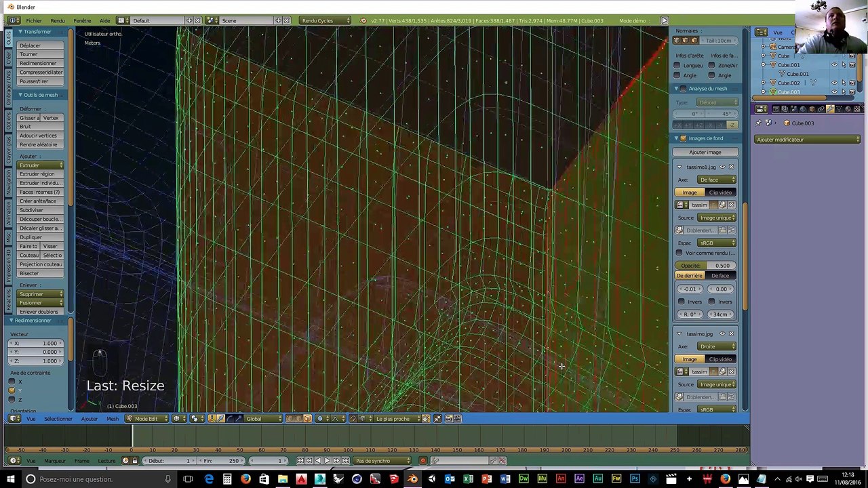The image size is (868, 488).
Task: Select the Modifiers wrench tab in Properties
Action: pyautogui.click(x=830, y=108)
